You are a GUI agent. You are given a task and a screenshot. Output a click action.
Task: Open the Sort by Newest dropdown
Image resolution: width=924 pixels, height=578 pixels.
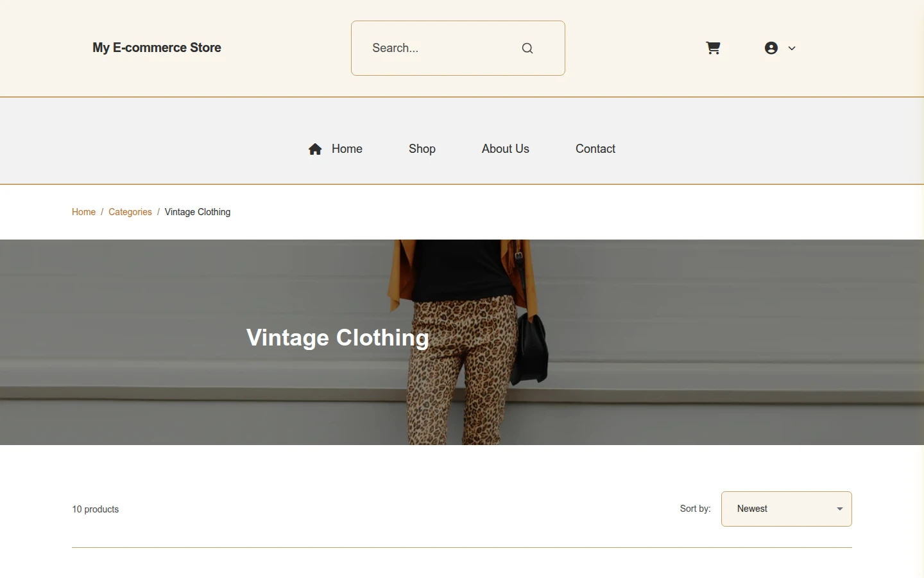787,509
